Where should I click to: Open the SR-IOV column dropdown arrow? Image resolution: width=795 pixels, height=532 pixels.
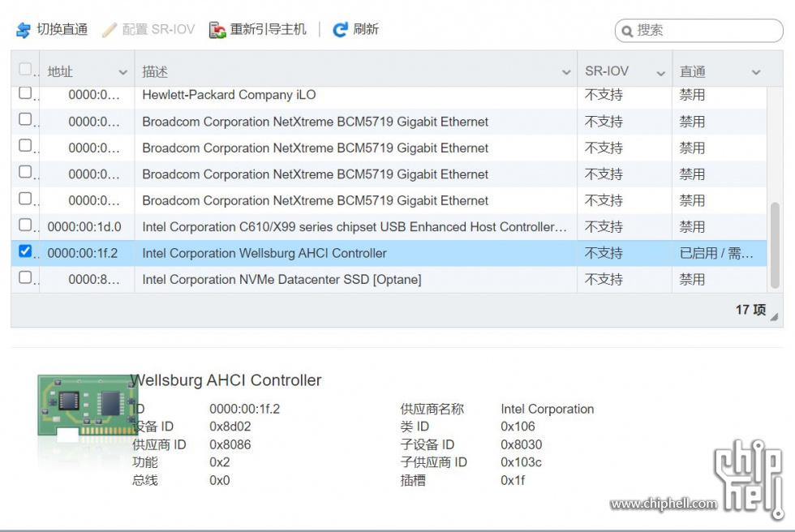660,74
